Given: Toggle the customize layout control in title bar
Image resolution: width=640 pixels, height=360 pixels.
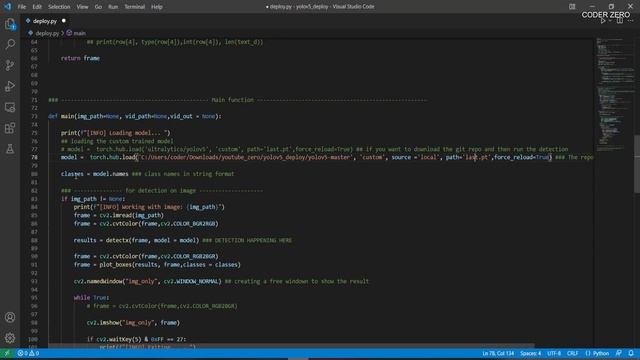Looking at the screenshot, I should [572, 7].
